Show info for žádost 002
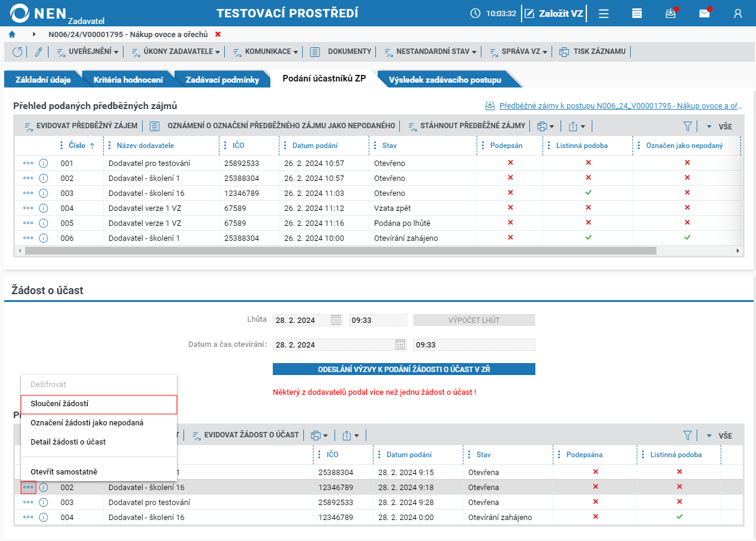The width and height of the screenshot is (756, 541). pos(43,487)
